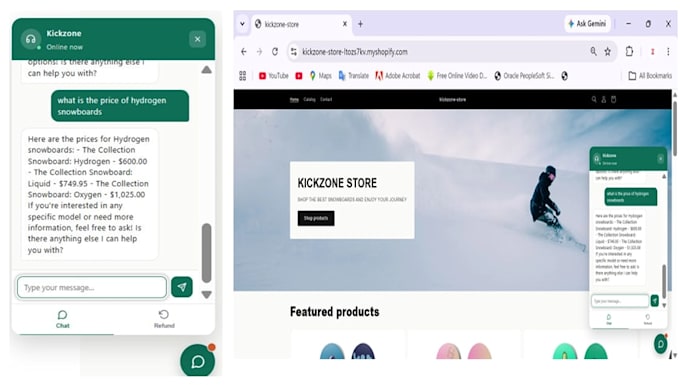Go back in browser history

(244, 52)
